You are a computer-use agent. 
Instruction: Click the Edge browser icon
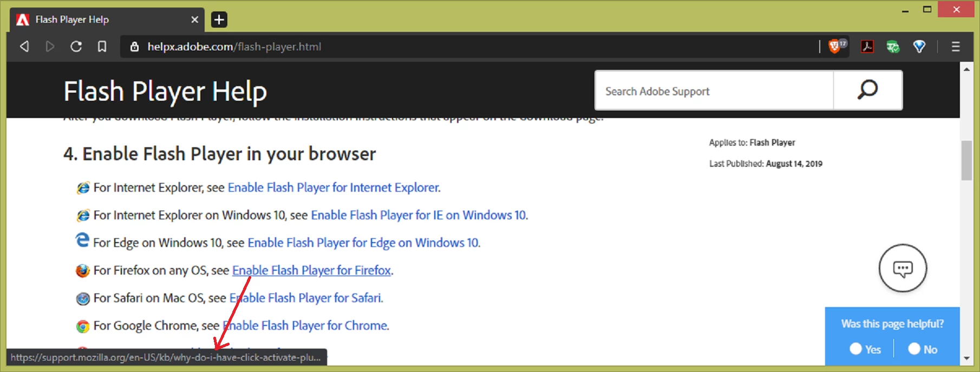click(82, 240)
